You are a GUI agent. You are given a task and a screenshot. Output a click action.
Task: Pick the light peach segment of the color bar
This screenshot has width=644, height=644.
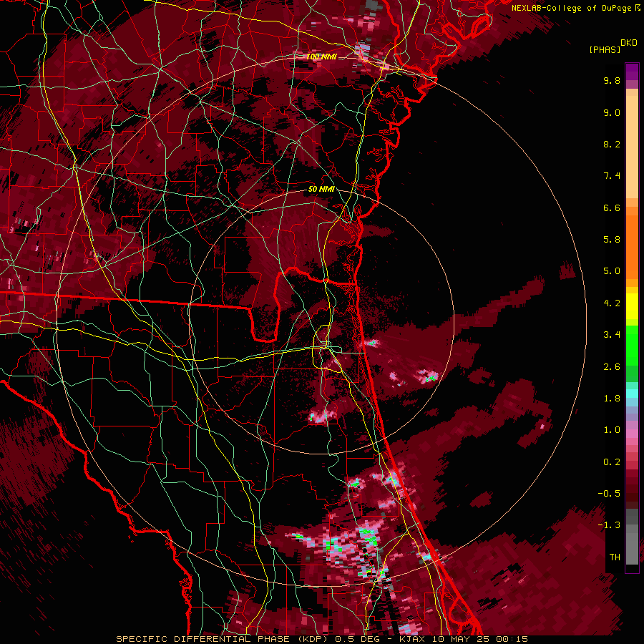pyautogui.click(x=632, y=148)
